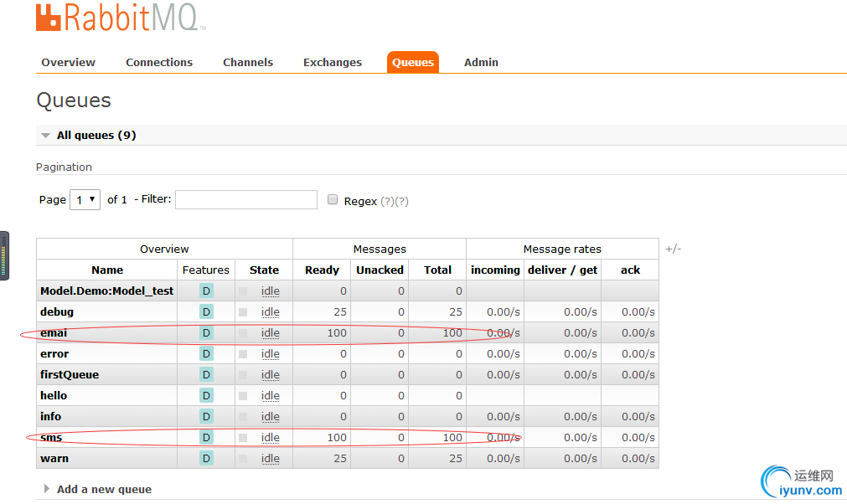Click the idle state of Model.Demo:Model_test
The height and width of the screenshot is (504, 847).
click(x=271, y=291)
